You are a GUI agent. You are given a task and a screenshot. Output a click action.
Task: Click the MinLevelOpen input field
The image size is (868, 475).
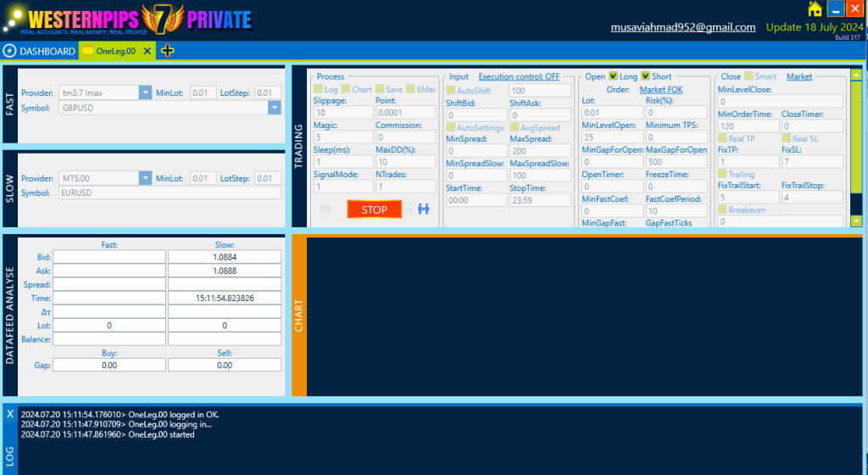tap(612, 137)
